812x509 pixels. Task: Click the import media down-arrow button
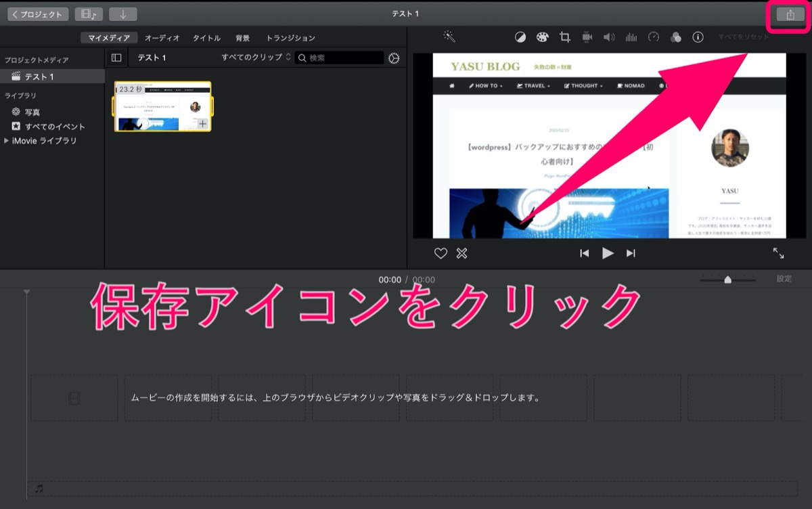click(122, 14)
